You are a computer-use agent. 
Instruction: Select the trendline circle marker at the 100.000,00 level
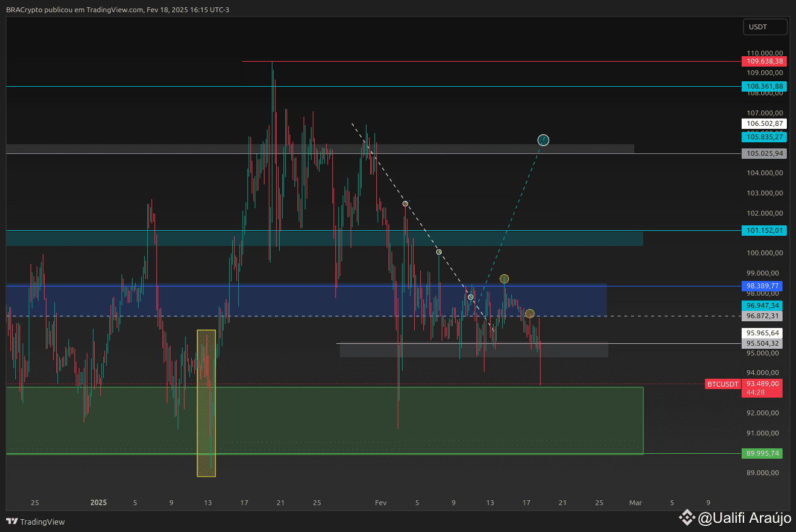tap(439, 252)
